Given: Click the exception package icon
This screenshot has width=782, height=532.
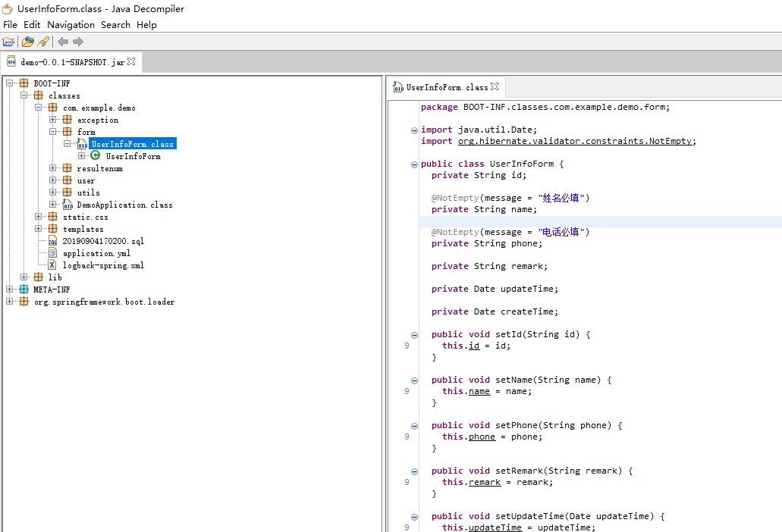Looking at the screenshot, I should [68, 120].
